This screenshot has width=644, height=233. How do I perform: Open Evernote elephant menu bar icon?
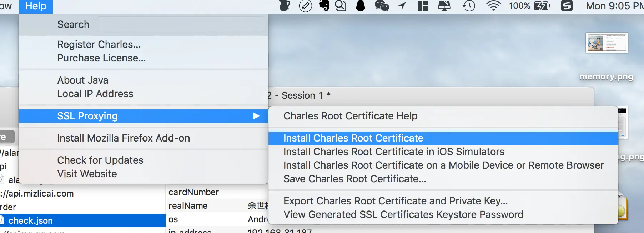(324, 6)
